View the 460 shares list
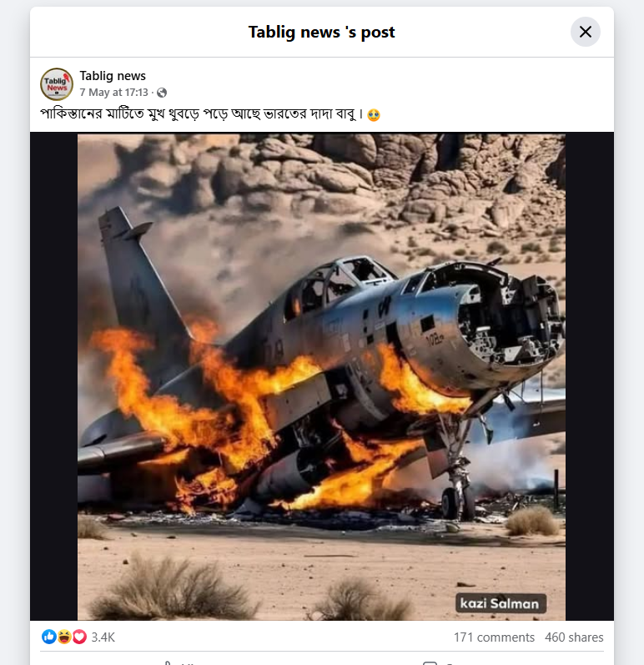The image size is (644, 665). click(574, 637)
